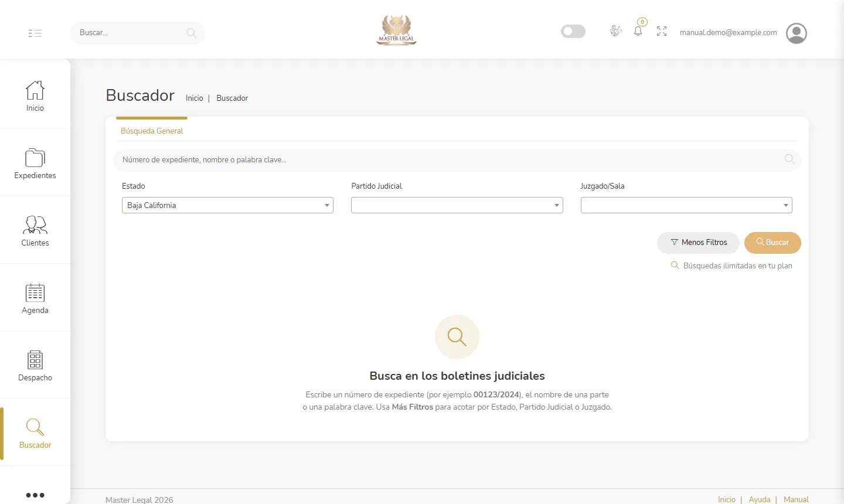Open the Inicio footer link

click(x=727, y=499)
